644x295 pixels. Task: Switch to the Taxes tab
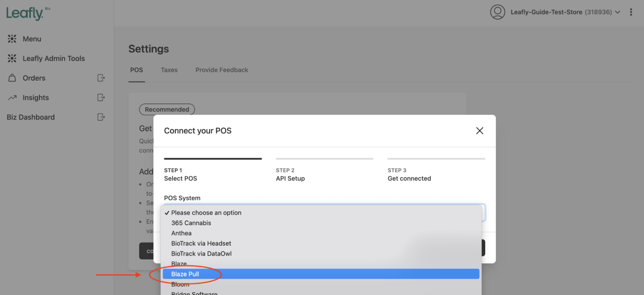click(x=169, y=70)
